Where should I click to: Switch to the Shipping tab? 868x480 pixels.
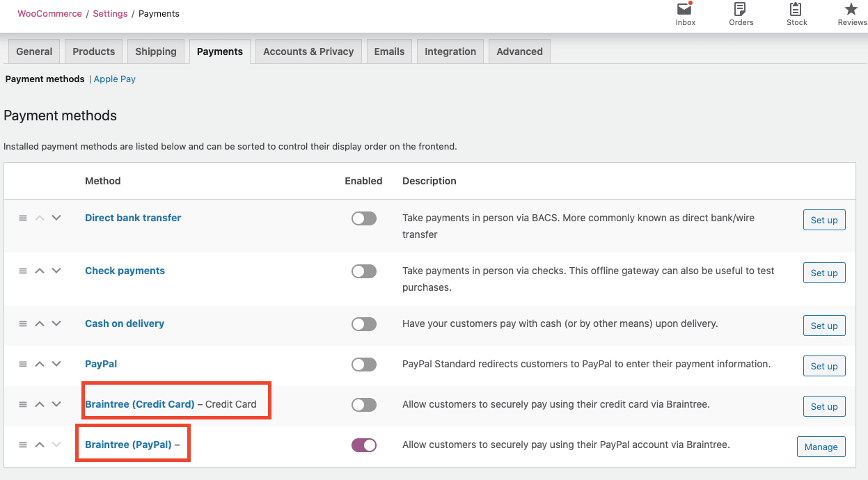(156, 51)
